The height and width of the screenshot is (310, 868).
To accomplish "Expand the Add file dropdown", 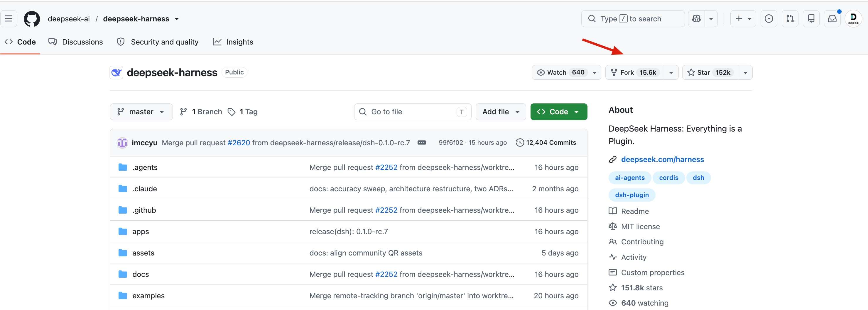I will (x=501, y=112).
